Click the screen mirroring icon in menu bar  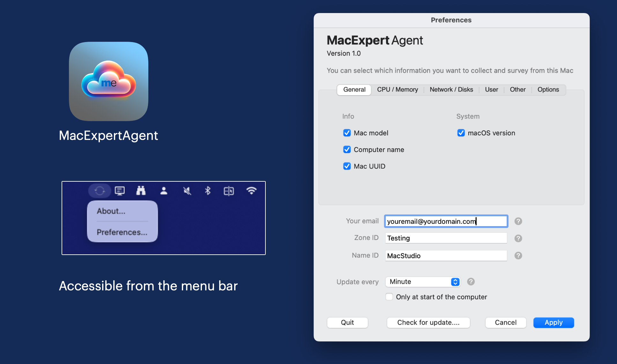point(229,191)
